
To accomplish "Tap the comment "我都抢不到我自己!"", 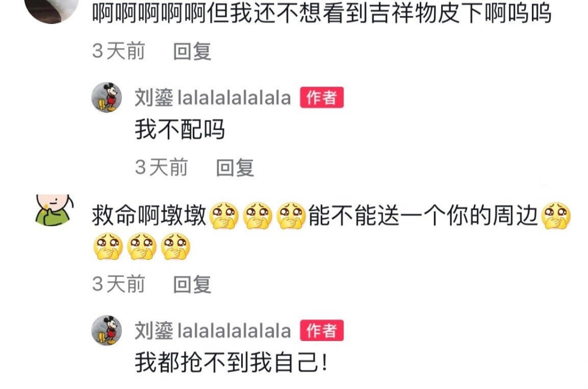I will point(231,363).
